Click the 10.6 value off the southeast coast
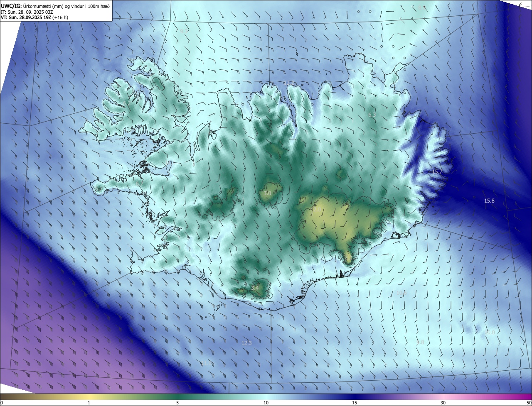 tap(401, 293)
